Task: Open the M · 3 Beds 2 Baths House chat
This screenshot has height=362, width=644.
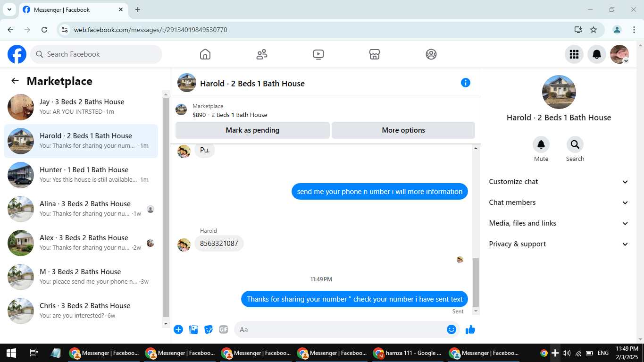Action: 81,277
